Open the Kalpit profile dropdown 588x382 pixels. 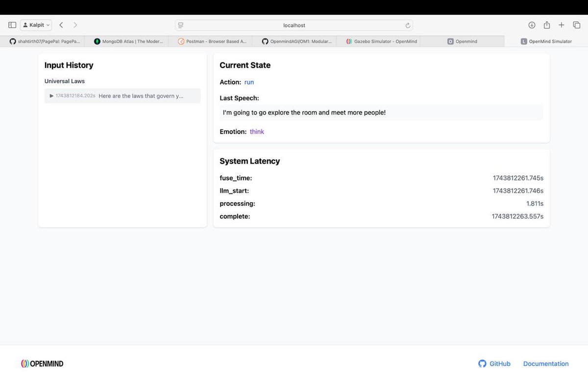(36, 25)
